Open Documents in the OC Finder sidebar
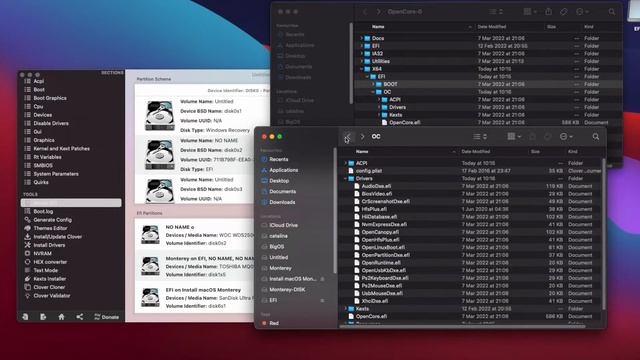This screenshot has width=640, height=360. [282, 191]
